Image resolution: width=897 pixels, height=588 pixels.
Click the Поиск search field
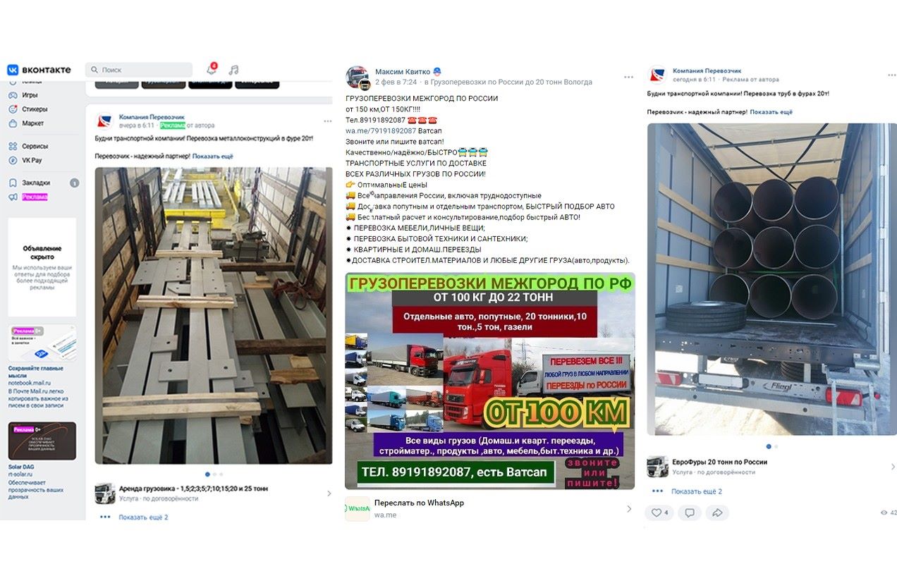point(139,70)
